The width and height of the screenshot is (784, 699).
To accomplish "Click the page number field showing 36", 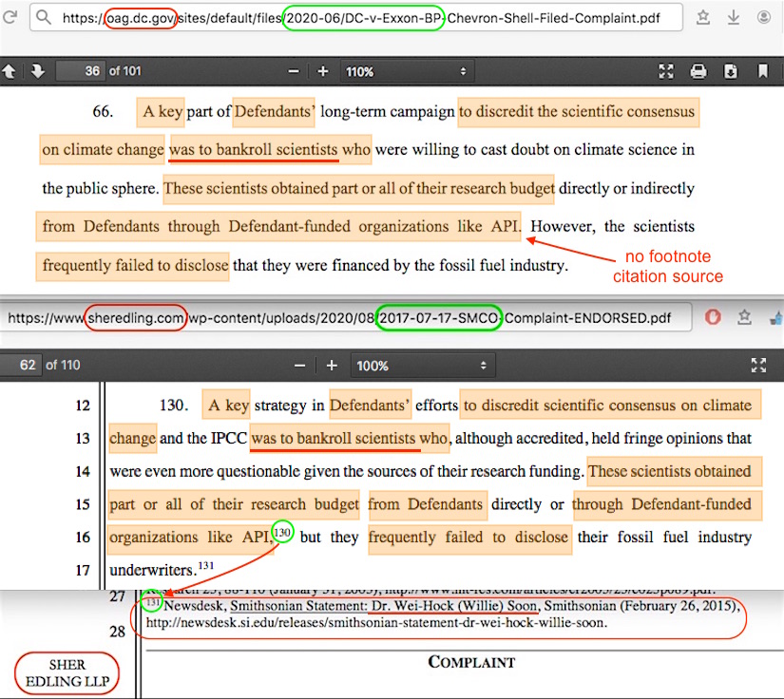I will 80,71.
